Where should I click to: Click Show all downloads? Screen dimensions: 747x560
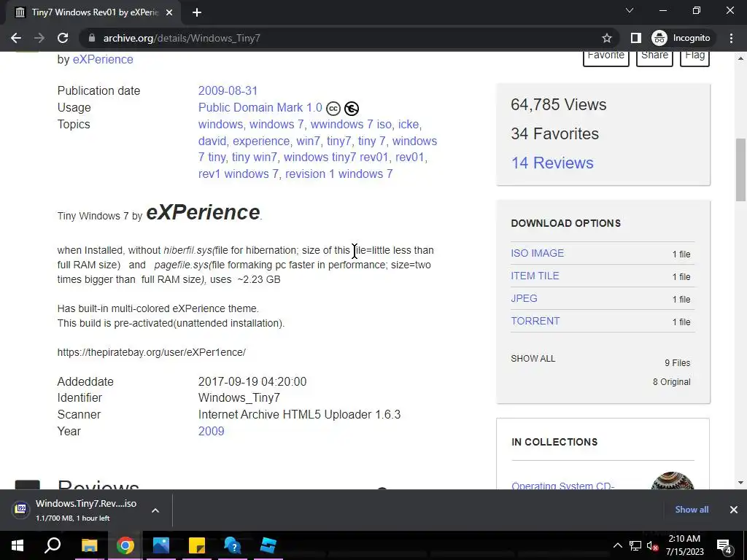point(692,510)
